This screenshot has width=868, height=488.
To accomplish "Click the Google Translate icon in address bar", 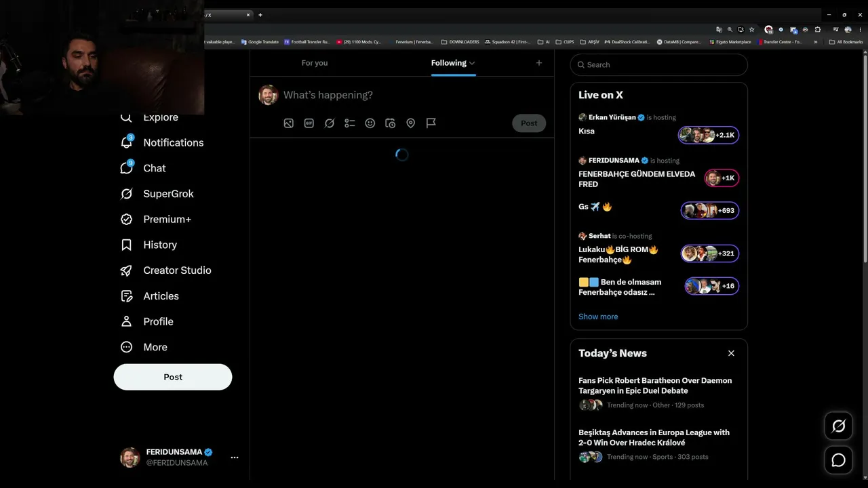I will pos(719,30).
